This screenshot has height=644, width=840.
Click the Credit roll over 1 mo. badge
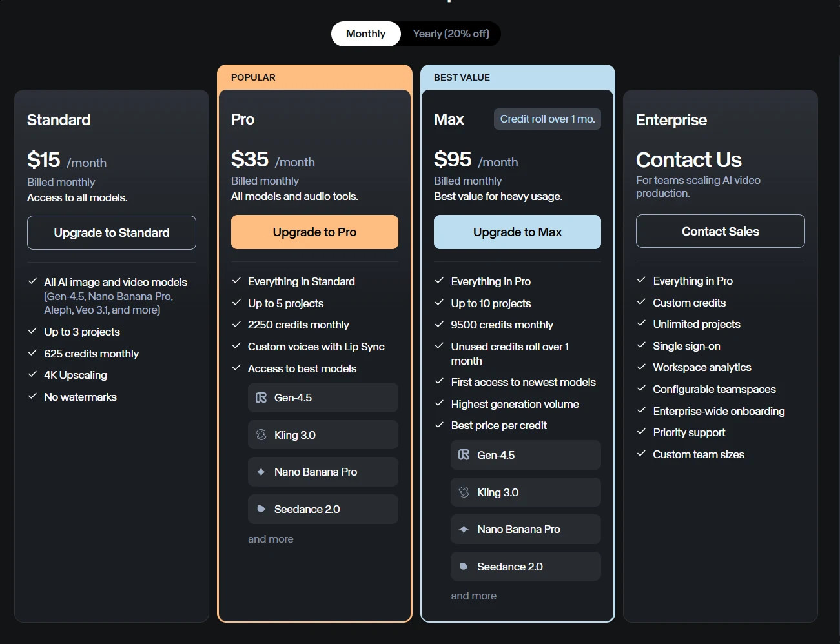tap(548, 119)
